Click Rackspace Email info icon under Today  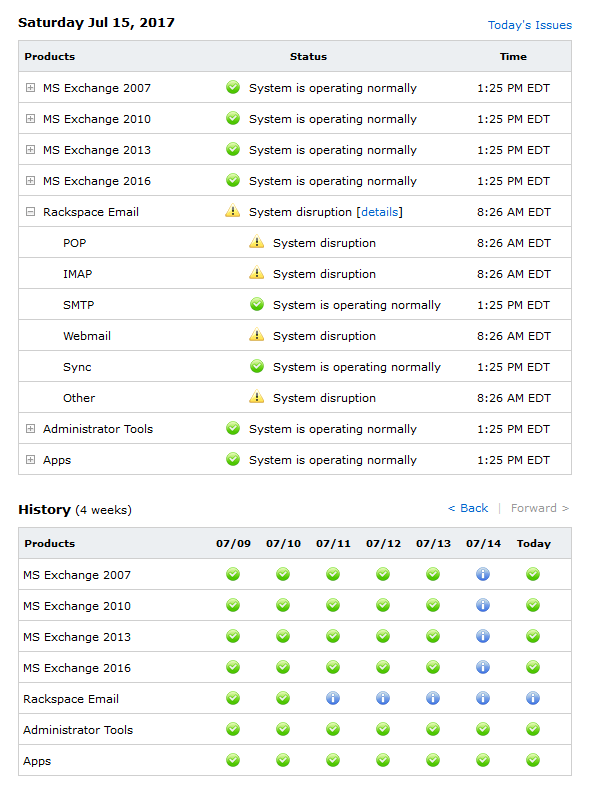(533, 698)
